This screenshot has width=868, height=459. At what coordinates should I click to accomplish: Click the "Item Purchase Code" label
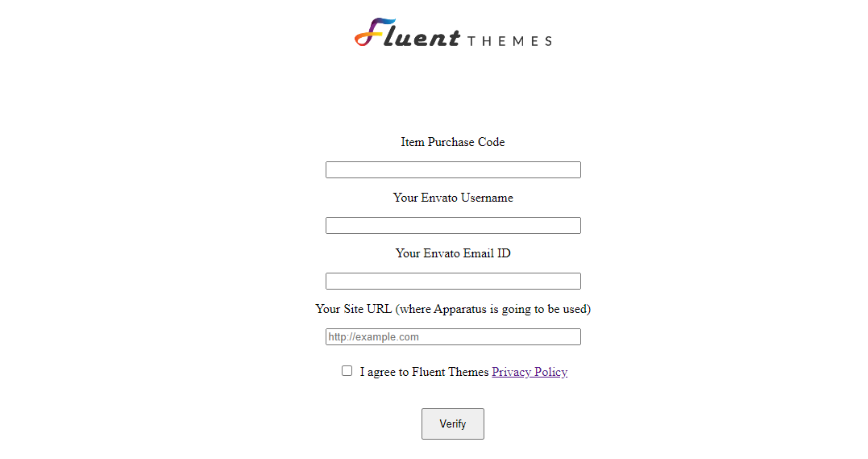(453, 142)
